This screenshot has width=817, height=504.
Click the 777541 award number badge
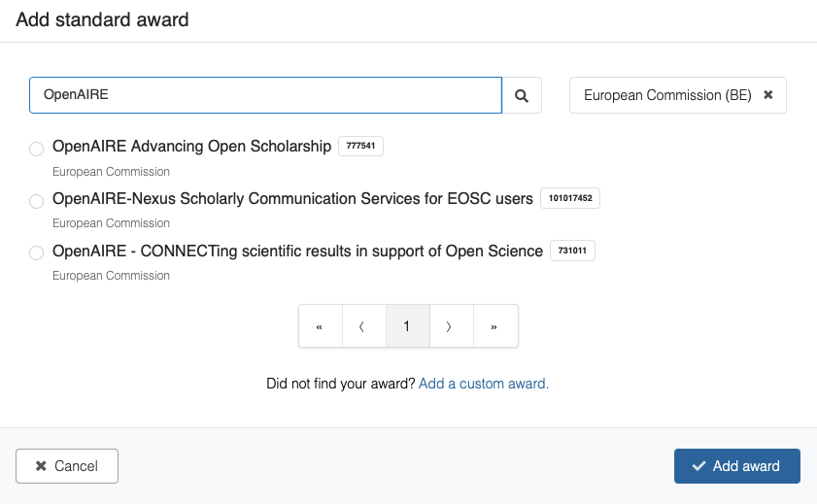(x=361, y=147)
